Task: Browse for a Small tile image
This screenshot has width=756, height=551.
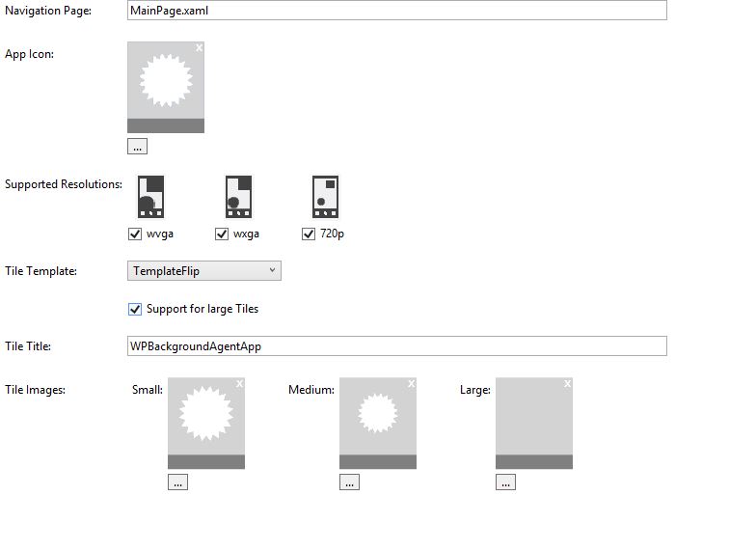Action: pos(177,482)
